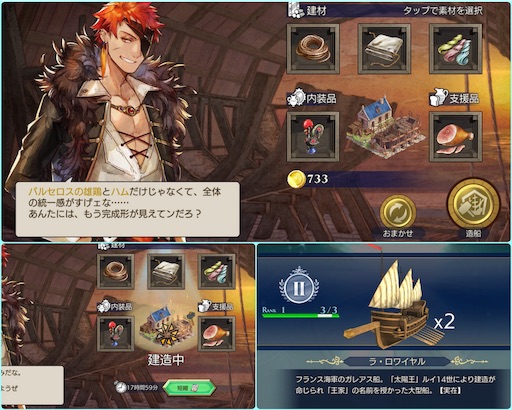Screen dimensions: 512x410
Task: Click the green 短縮 speed-up button
Action: pyautogui.click(x=188, y=387)
